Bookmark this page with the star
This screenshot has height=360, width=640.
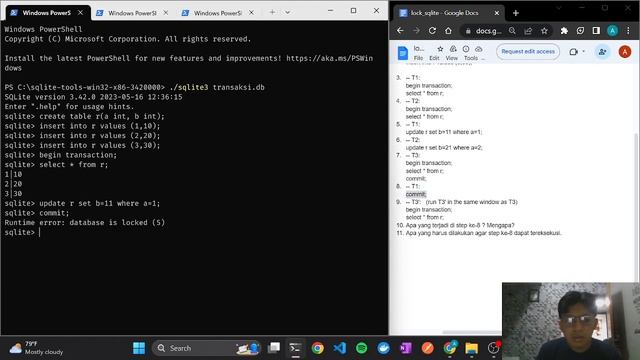544,31
